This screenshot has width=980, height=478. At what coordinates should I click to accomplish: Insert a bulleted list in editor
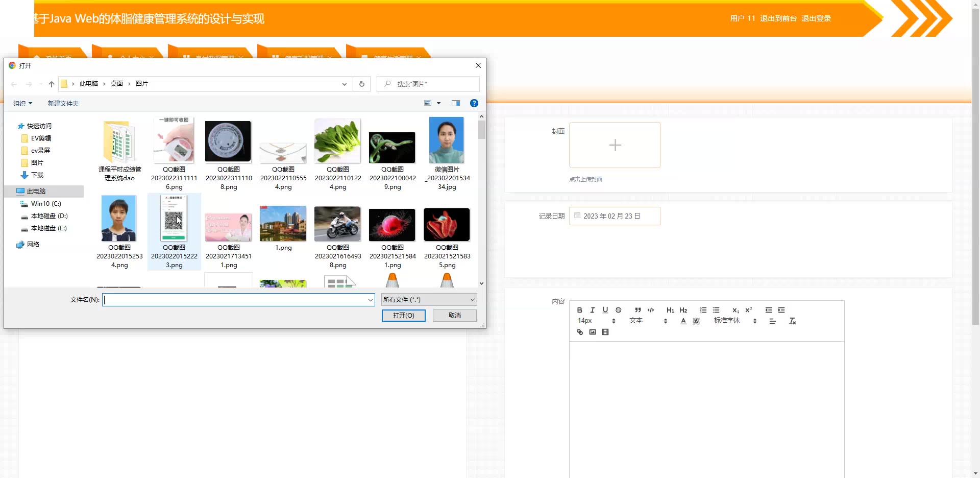click(x=716, y=310)
